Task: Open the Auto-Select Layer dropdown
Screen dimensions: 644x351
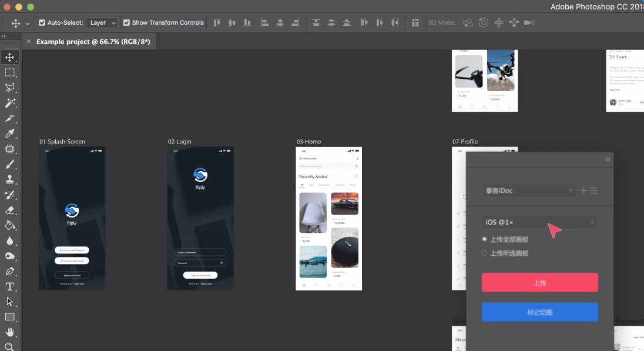Action: 102,23
